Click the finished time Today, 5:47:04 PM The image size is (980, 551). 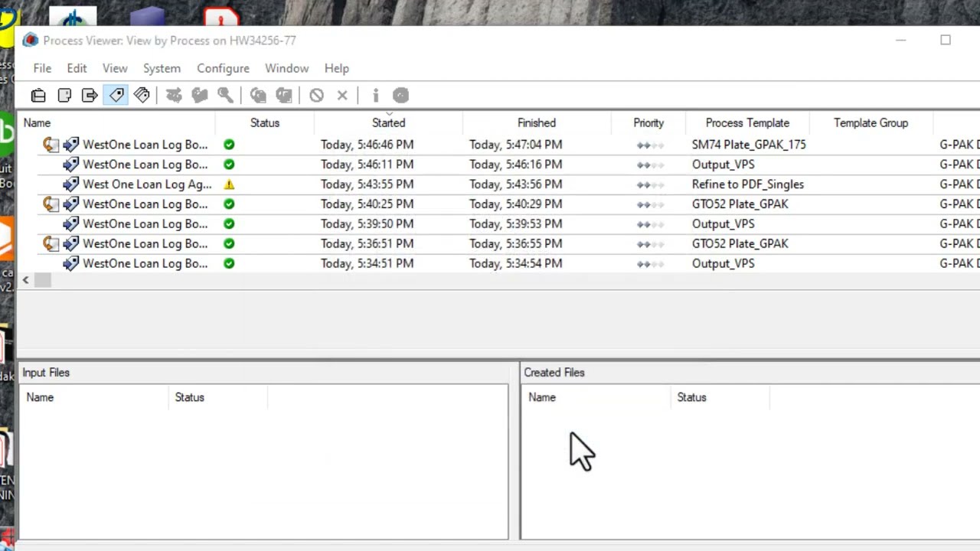point(515,144)
